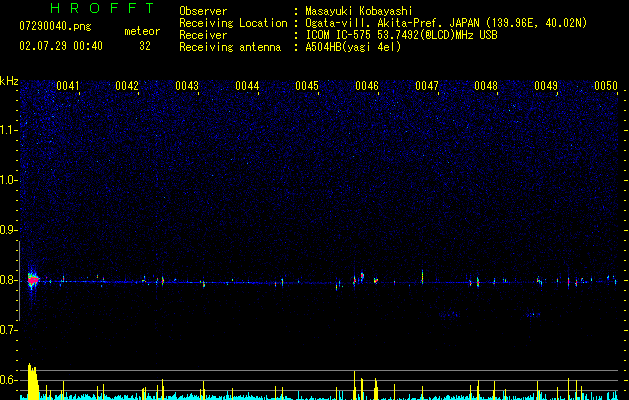Click the 'Receiver' label
Image resolution: width=629 pixels, height=400 pixels.
(203, 35)
